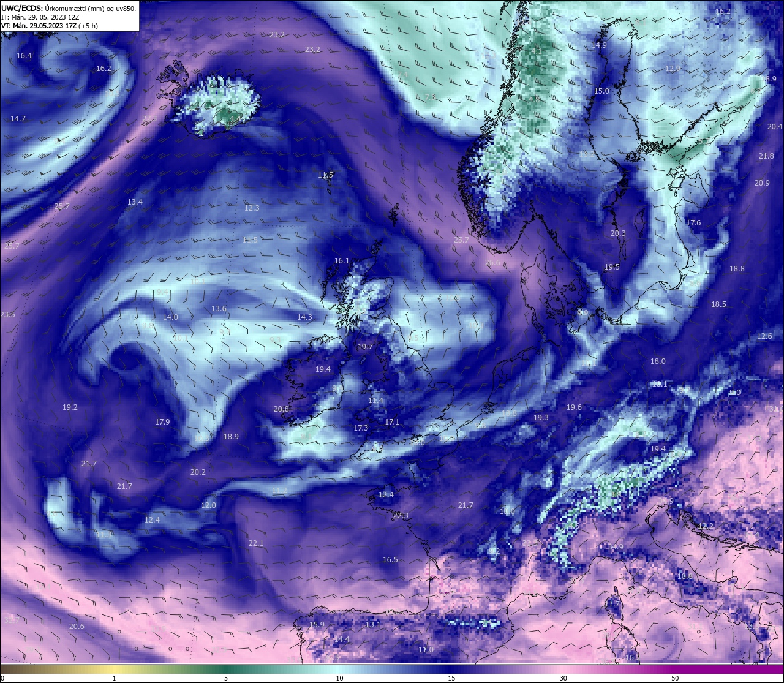Viewport: 784px width, 683px height.
Task: Click the 20.6 value on the map
Action: coord(77,627)
